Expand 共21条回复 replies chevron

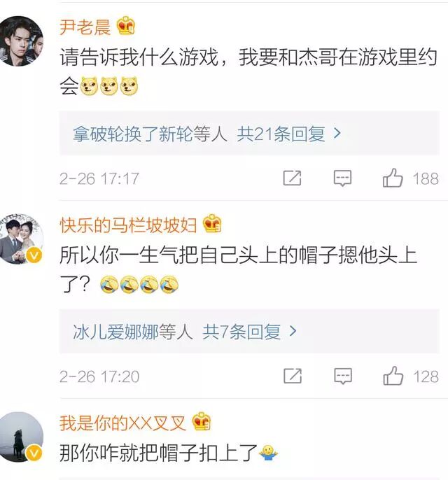(x=337, y=133)
